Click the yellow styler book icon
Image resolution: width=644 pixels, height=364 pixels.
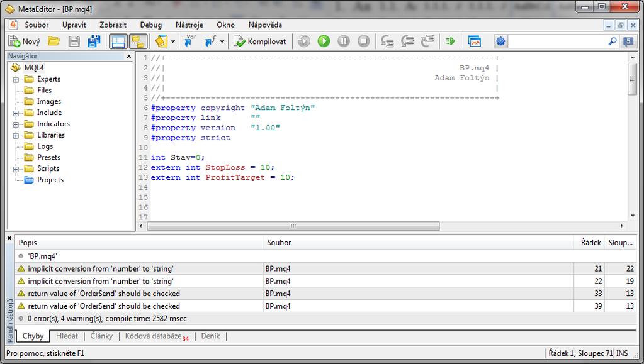[x=161, y=41]
